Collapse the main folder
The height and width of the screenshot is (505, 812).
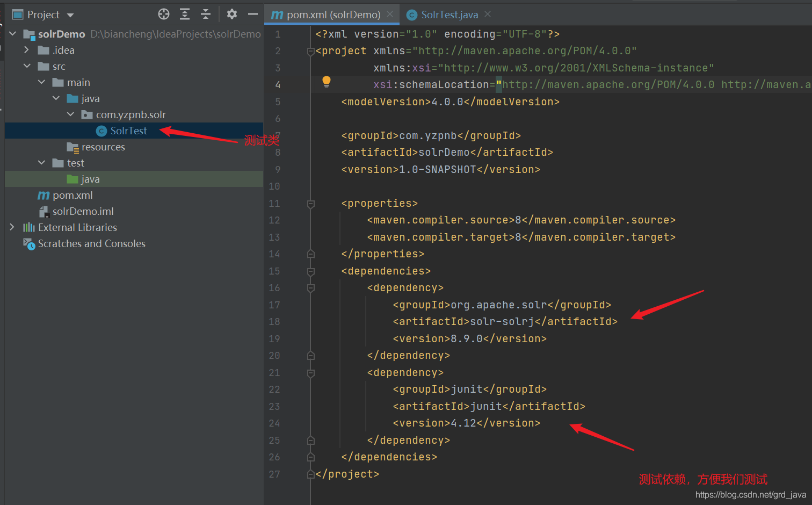42,82
